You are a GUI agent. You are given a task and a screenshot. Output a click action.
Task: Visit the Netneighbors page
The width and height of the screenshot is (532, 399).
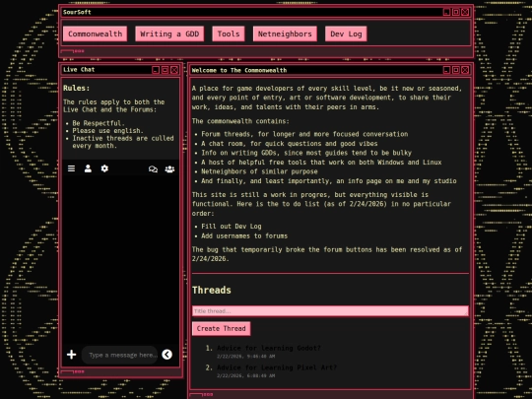[285, 33]
